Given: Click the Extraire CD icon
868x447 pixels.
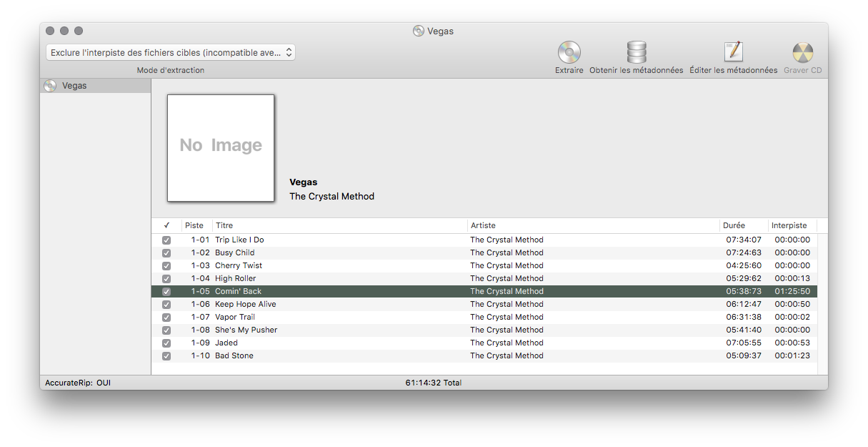Looking at the screenshot, I should (569, 52).
